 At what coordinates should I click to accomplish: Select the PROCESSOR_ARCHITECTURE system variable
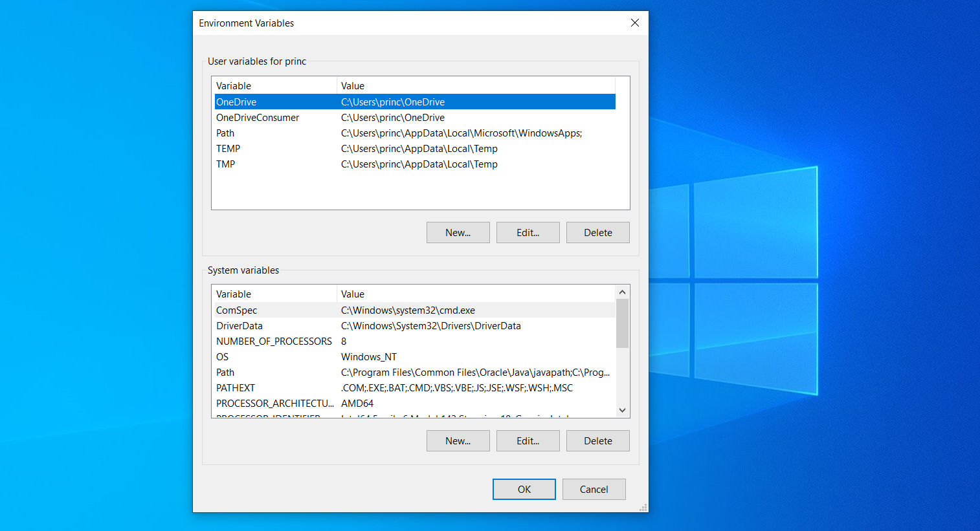pyautogui.click(x=415, y=404)
